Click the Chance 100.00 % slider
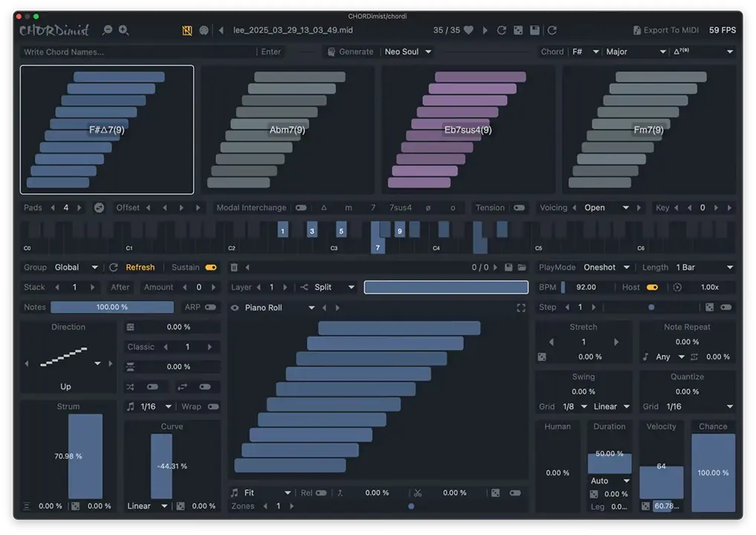 coord(714,473)
